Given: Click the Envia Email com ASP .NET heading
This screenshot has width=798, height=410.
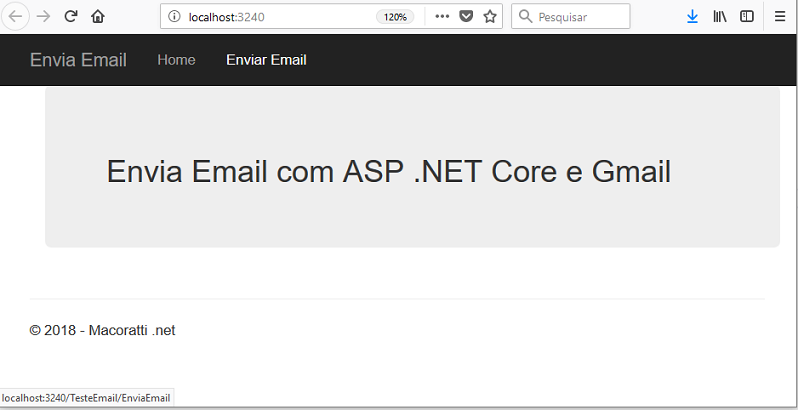Looking at the screenshot, I should click(x=389, y=171).
